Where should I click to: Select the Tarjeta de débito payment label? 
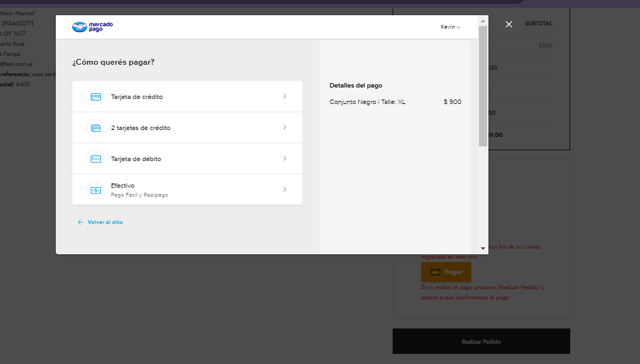pos(136,159)
